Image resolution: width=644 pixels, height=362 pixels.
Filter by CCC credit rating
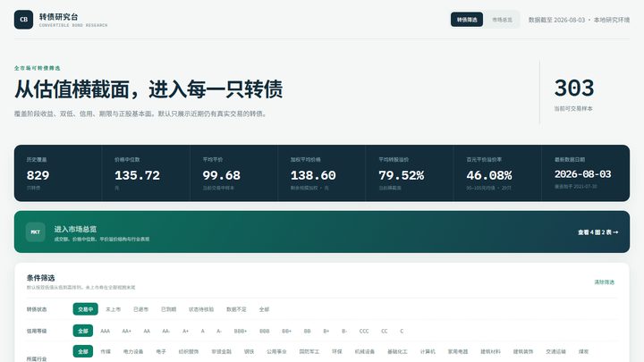pos(364,331)
